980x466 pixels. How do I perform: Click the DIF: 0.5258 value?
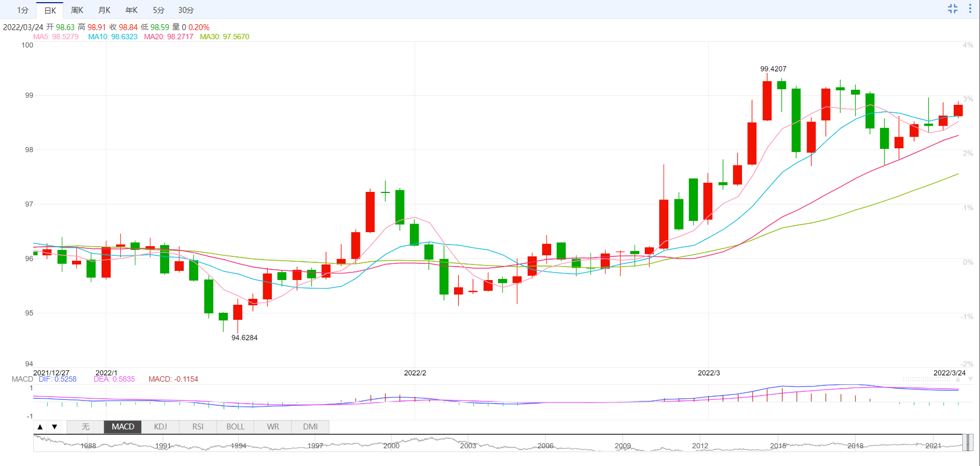(x=57, y=379)
